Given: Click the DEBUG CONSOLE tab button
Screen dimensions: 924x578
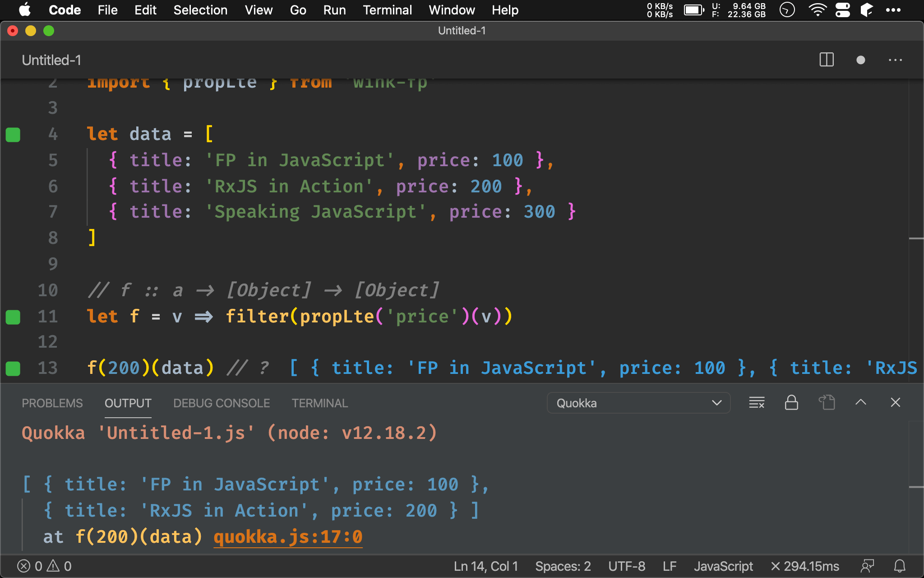Looking at the screenshot, I should pyautogui.click(x=220, y=402).
